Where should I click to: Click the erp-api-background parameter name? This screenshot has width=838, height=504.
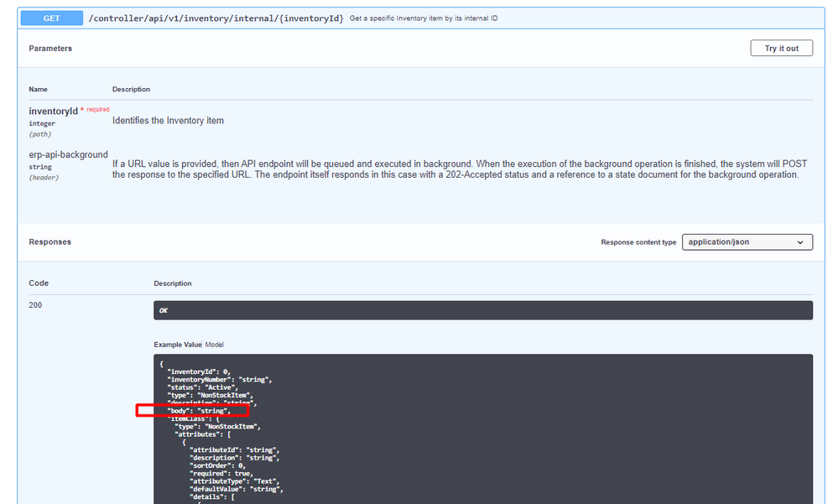[x=69, y=154]
